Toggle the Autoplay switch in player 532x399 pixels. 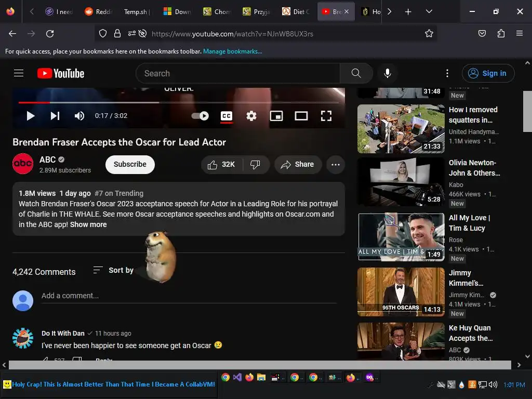[200, 116]
